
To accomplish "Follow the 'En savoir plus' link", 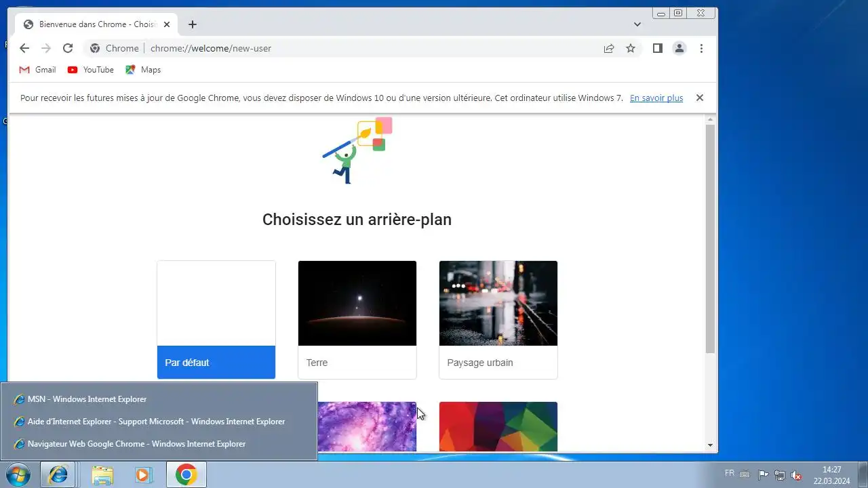I will point(656,98).
